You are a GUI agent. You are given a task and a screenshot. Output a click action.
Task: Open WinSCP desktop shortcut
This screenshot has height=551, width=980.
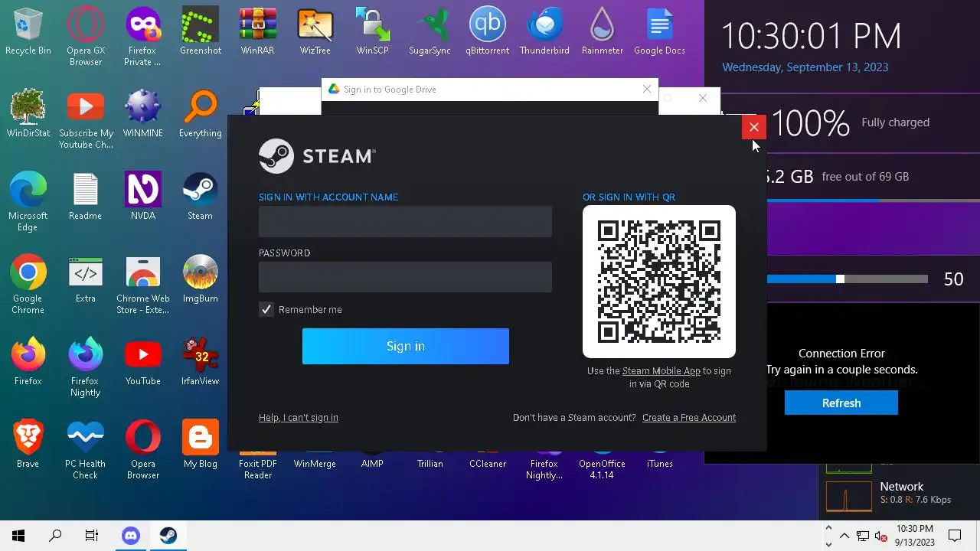(373, 32)
